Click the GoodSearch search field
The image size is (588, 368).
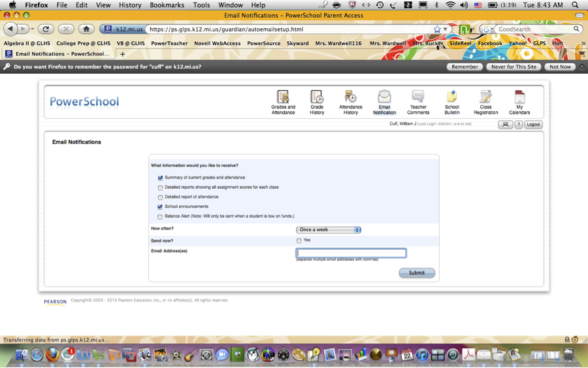pyautogui.click(x=534, y=29)
